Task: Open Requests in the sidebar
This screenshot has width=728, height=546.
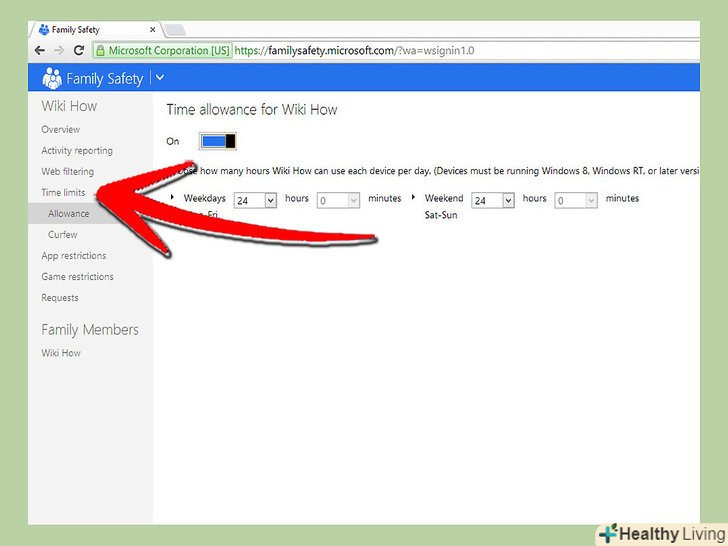Action: [60, 298]
